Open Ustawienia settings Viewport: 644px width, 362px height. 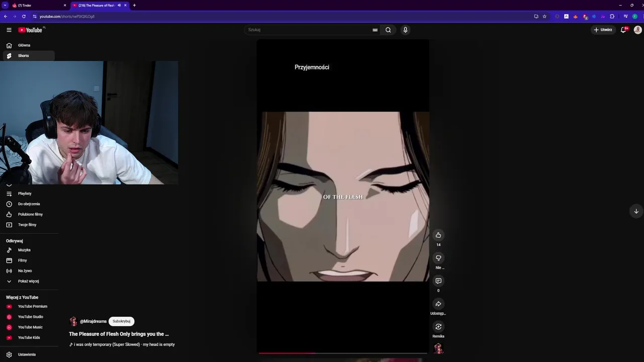(x=29, y=354)
